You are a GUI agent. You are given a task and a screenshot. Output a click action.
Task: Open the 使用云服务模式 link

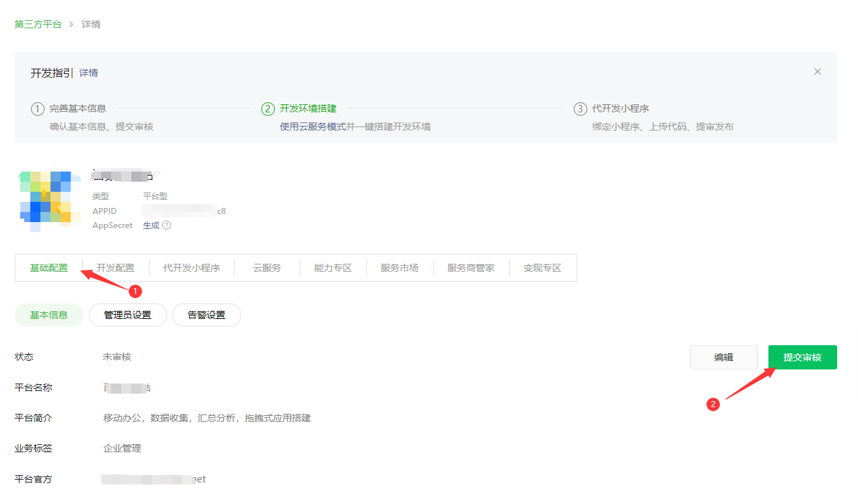pyautogui.click(x=312, y=127)
